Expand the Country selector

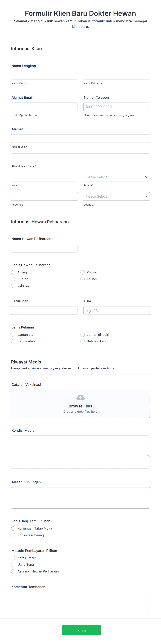(x=116, y=196)
